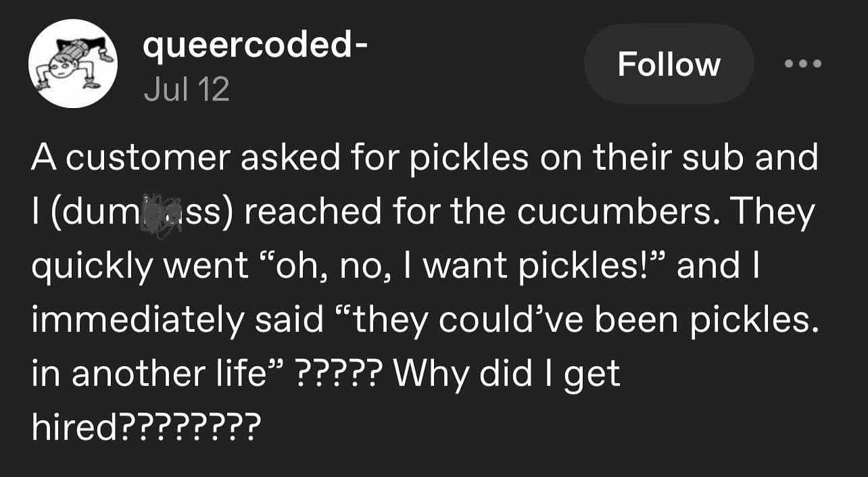Click the Follow button
Viewport: 868px width, 477px height.
point(669,64)
